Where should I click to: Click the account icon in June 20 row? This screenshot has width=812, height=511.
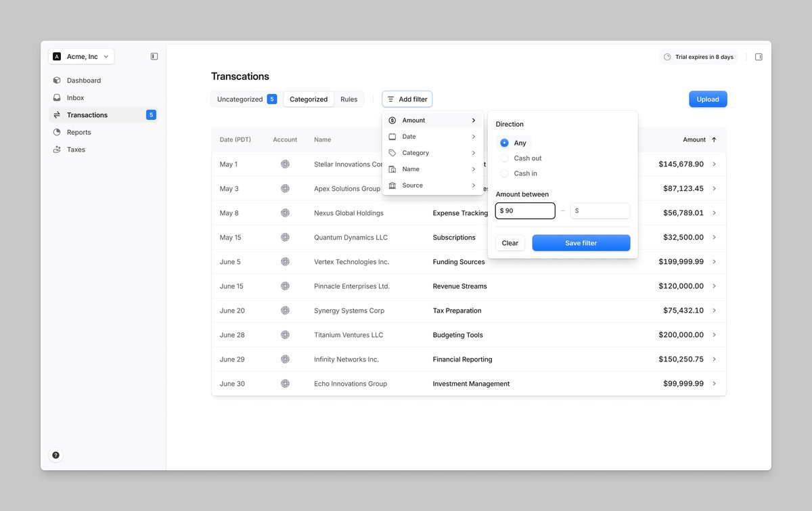coord(285,311)
